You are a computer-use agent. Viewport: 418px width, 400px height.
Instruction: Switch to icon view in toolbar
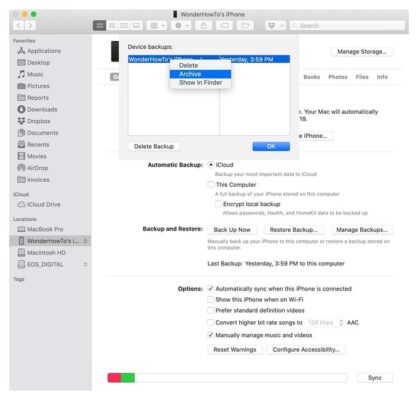(99, 25)
